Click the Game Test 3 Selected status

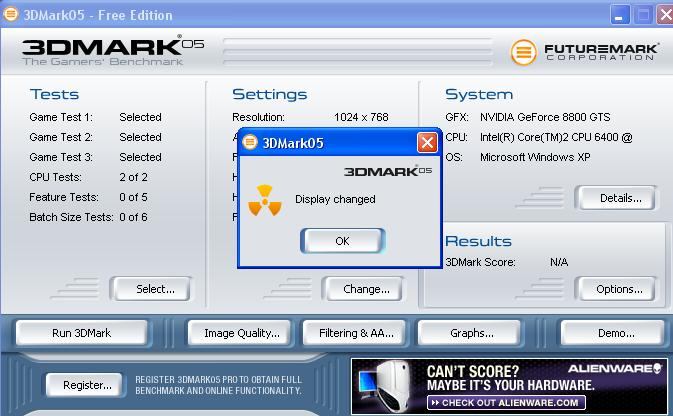click(140, 157)
